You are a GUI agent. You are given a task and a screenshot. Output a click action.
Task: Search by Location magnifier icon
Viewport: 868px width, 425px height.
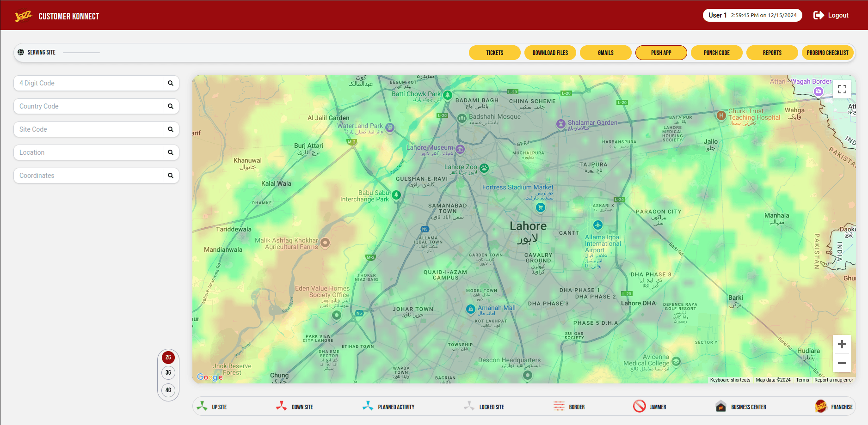171,152
